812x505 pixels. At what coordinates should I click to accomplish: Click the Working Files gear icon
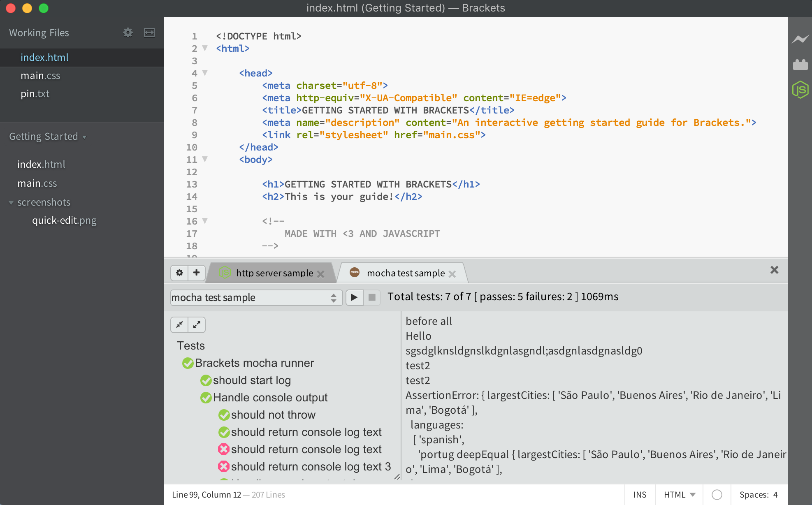point(128,33)
